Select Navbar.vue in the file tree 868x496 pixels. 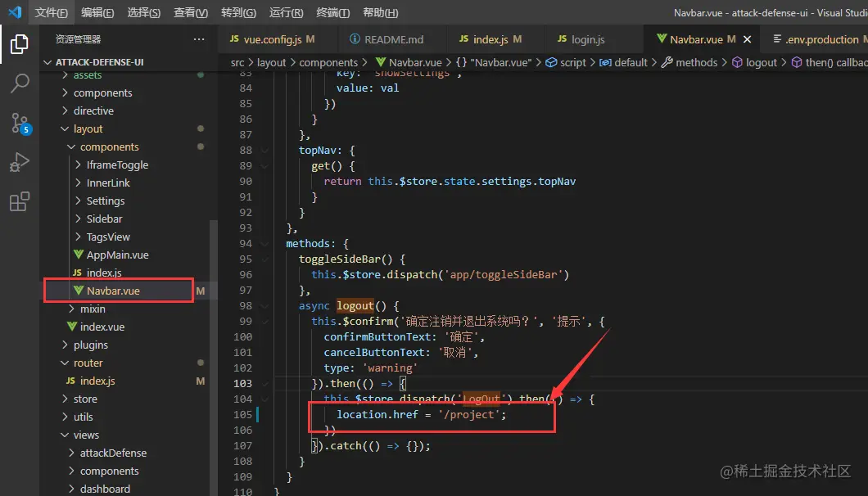tap(113, 291)
